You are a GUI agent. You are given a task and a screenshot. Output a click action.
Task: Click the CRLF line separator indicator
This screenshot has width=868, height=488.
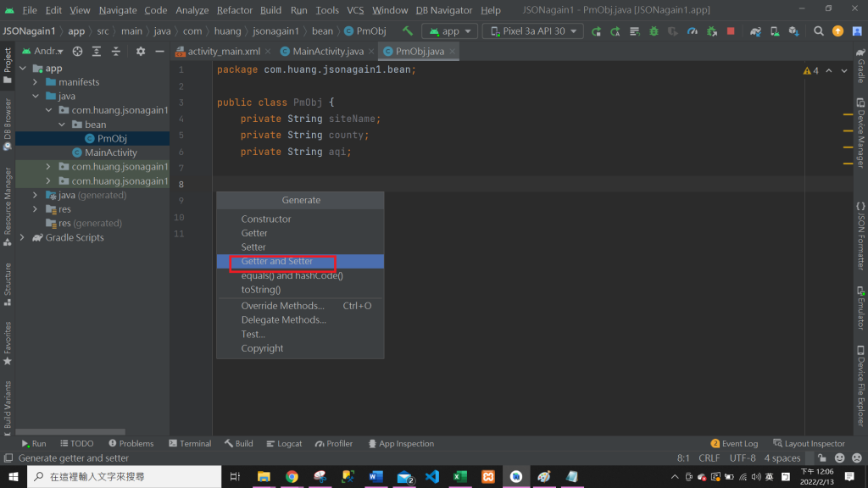709,458
